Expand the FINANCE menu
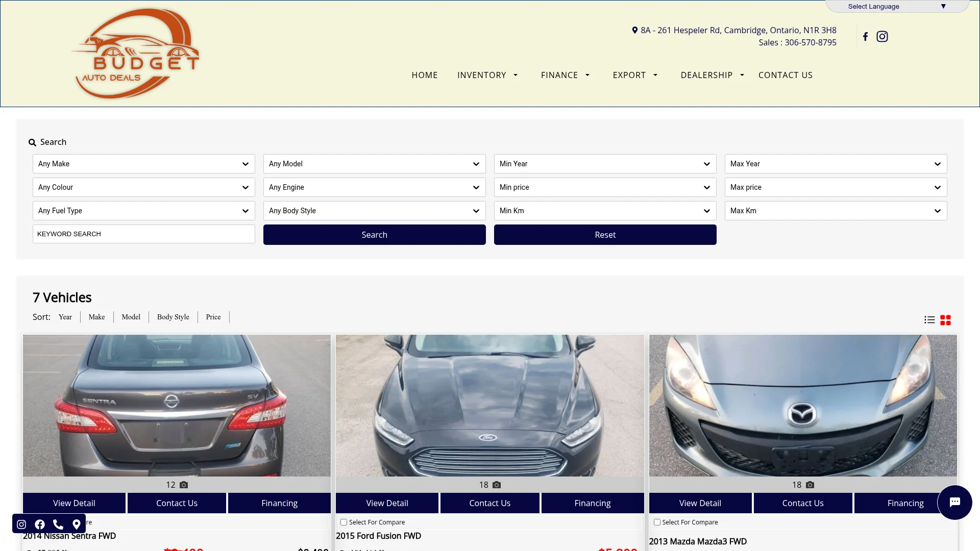This screenshot has width=980, height=551. point(565,75)
